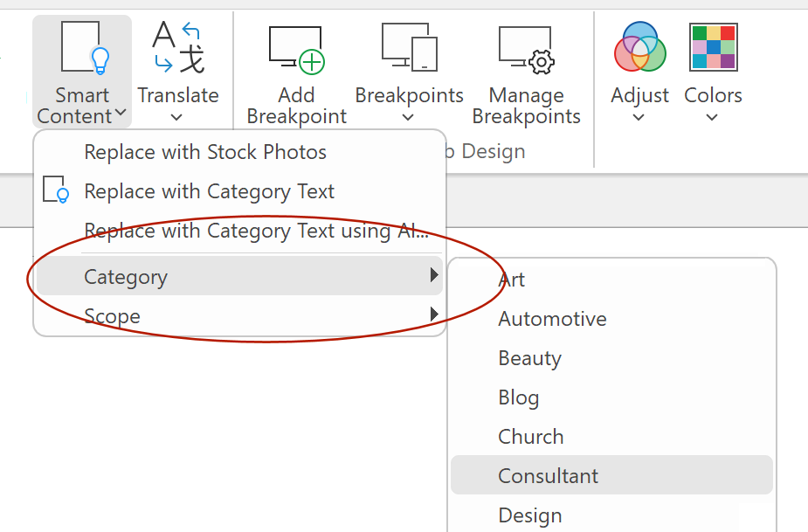This screenshot has height=532, width=808.
Task: Select the Consultant category
Action: tap(611, 474)
